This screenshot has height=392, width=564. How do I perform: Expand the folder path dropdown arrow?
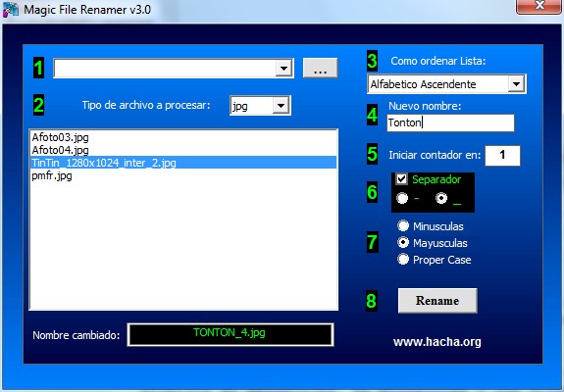[283, 68]
